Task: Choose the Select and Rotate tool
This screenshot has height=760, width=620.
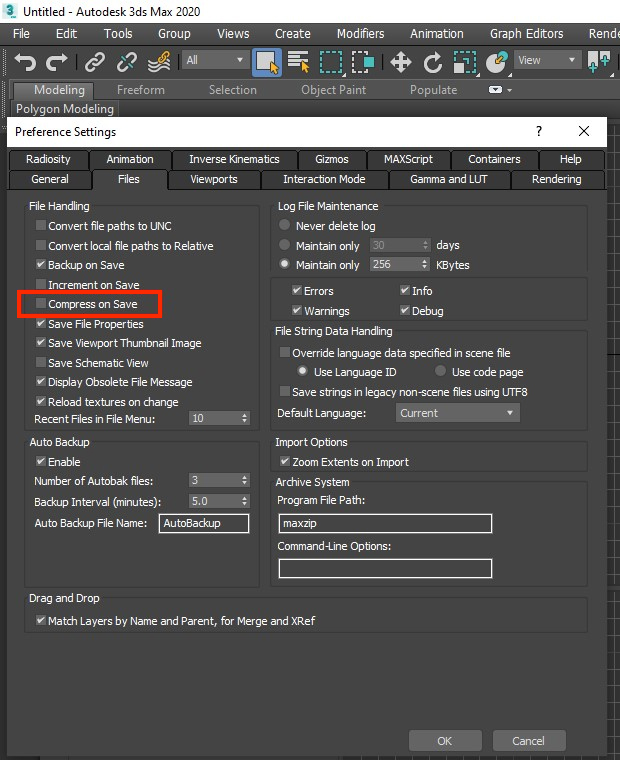Action: click(x=432, y=62)
